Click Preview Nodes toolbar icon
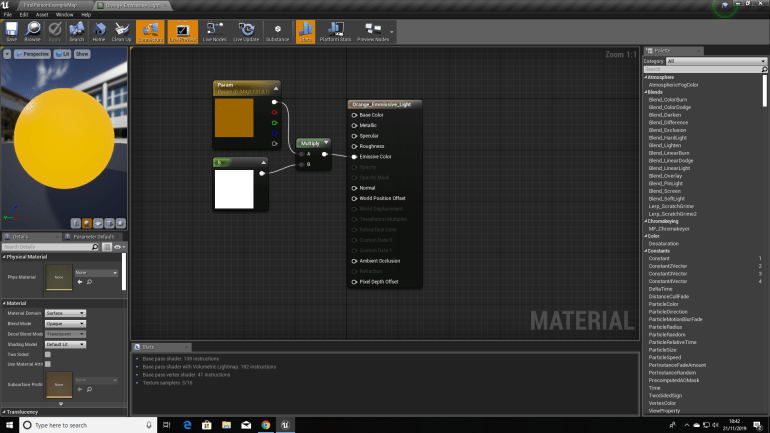 tap(373, 32)
